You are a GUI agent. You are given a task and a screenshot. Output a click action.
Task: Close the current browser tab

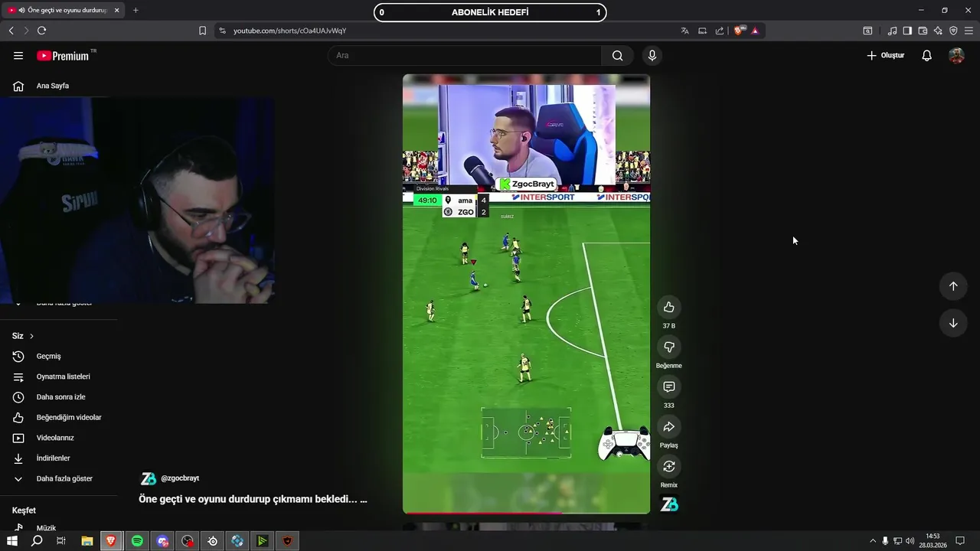point(117,10)
